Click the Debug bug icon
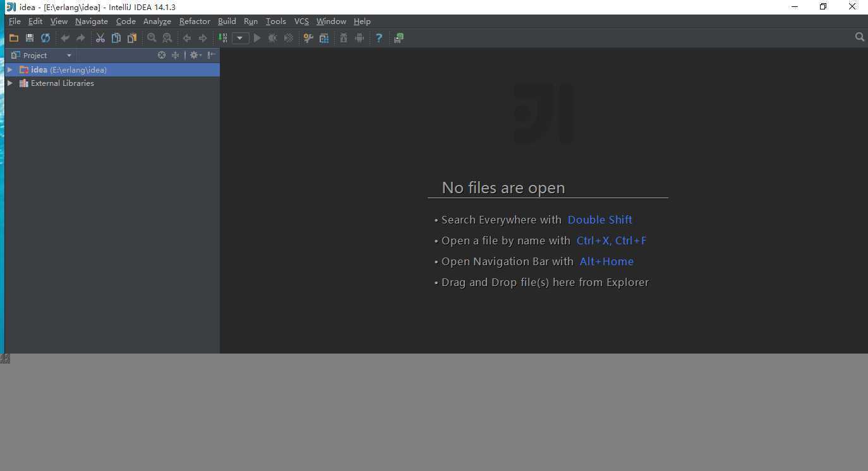 273,38
